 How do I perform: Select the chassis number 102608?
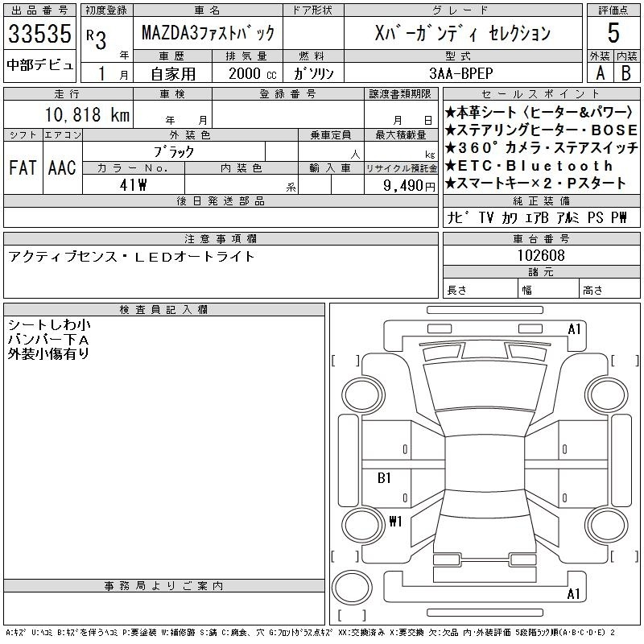[x=541, y=255]
